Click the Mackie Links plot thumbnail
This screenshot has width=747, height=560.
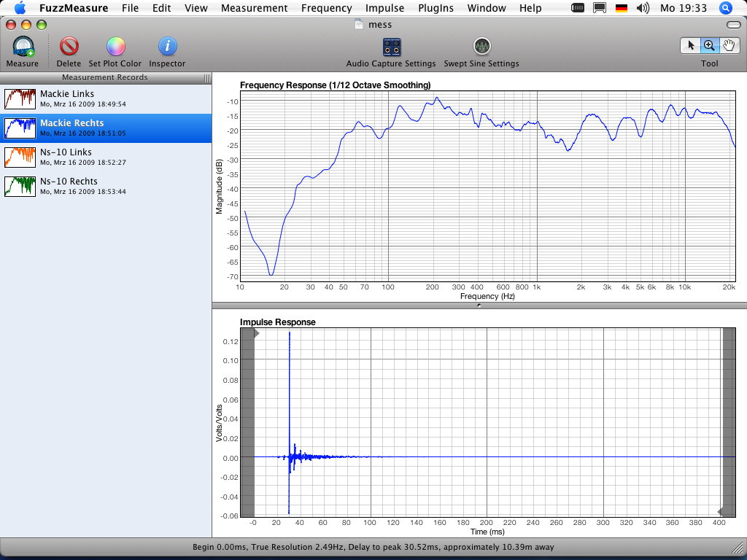(x=20, y=99)
